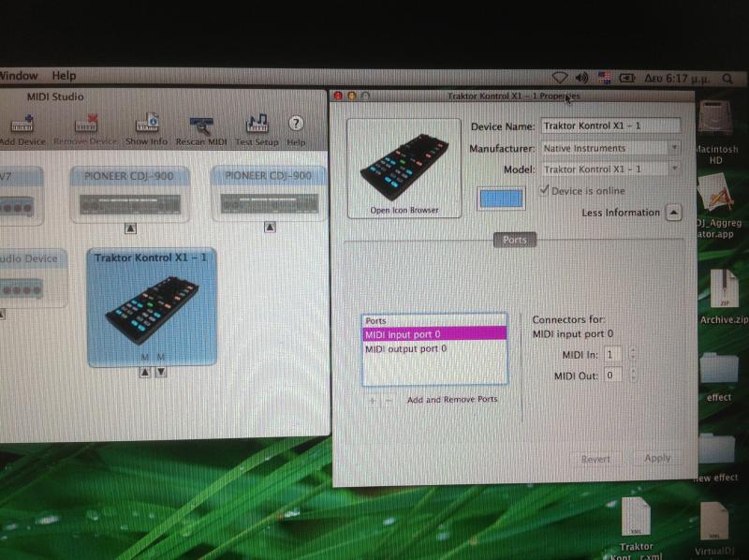Screen dimensions: 749x560
Task: Click the battery status icon
Action: [x=626, y=78]
